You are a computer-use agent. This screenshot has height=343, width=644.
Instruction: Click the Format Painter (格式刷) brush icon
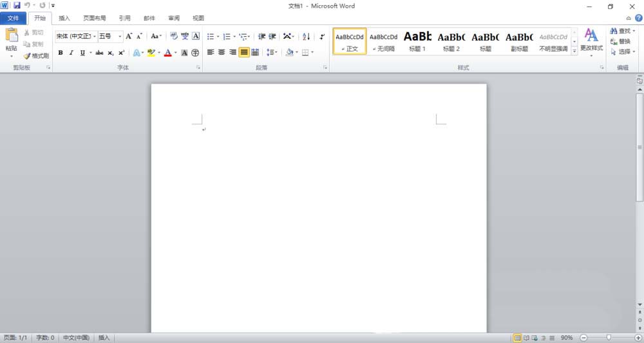(x=27, y=56)
